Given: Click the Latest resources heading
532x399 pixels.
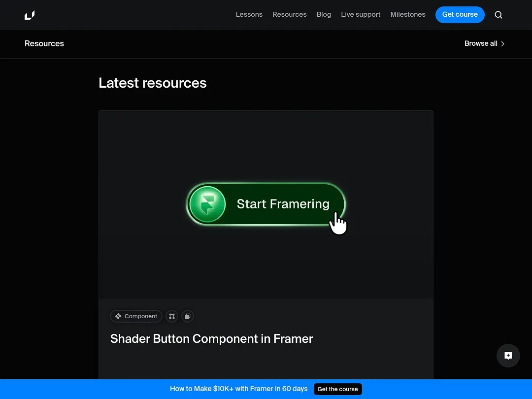Looking at the screenshot, I should 152,83.
